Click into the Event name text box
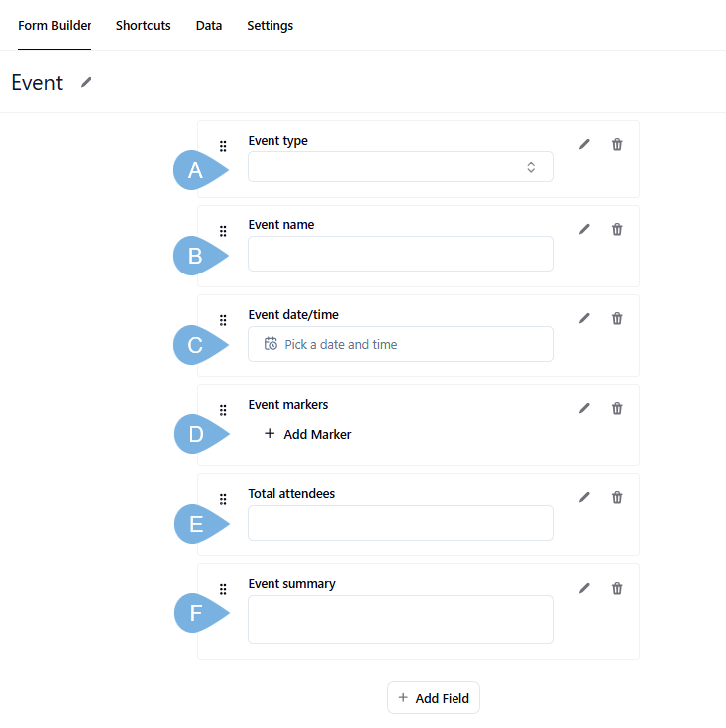The height and width of the screenshot is (728, 726). click(x=400, y=254)
